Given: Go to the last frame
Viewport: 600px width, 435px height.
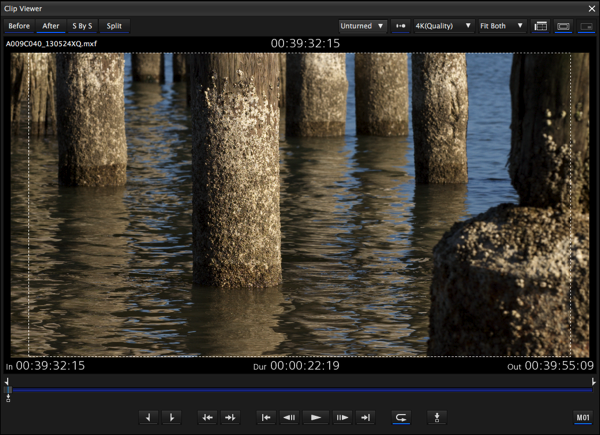Looking at the screenshot, I should pos(365,417).
